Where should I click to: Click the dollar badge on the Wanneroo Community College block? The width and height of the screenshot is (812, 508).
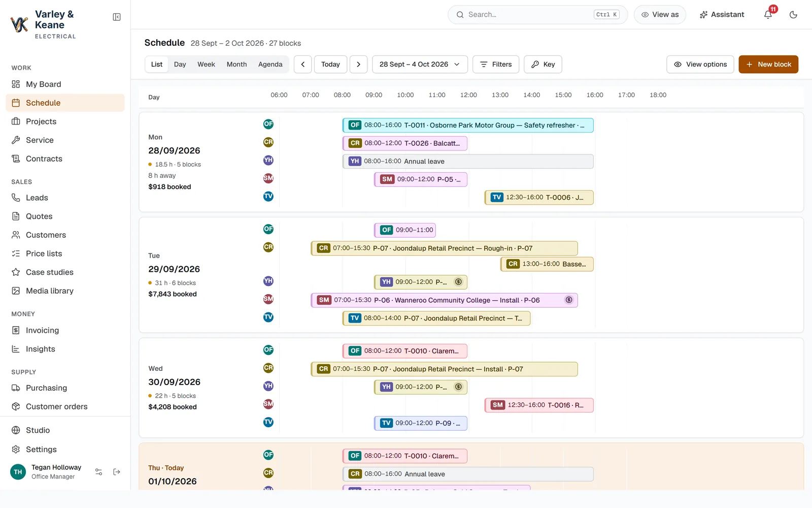[569, 300]
